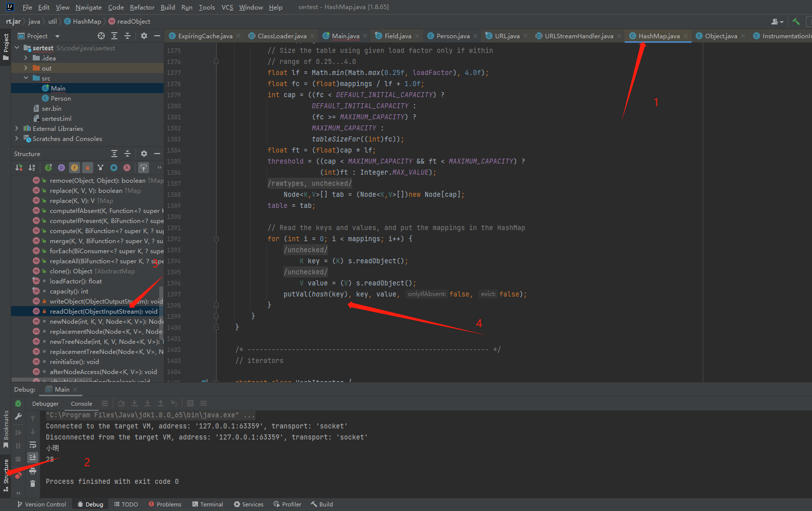Image resolution: width=812 pixels, height=511 pixels.
Task: Switch to Person.java editor tab
Action: (453, 36)
